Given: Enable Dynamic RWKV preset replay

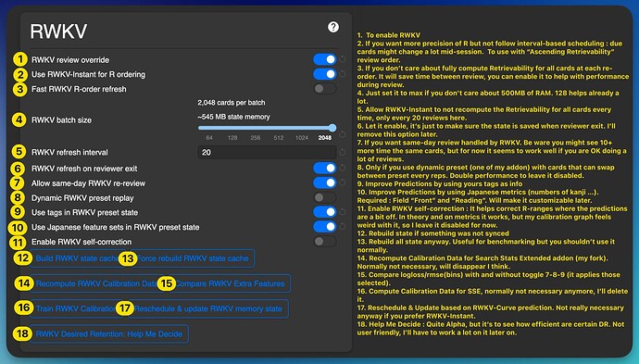Looking at the screenshot, I should pyautogui.click(x=325, y=197).
